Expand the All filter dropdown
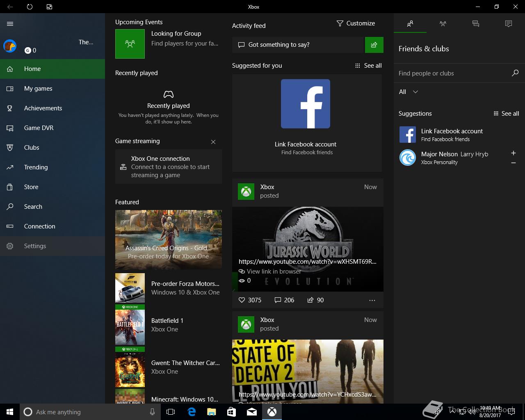 (x=409, y=92)
